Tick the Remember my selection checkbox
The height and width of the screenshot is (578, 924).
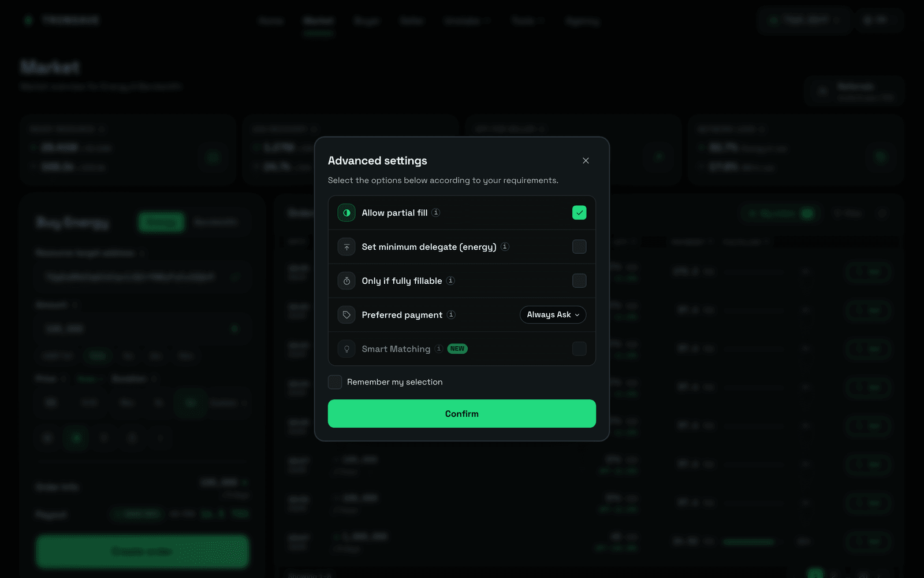pos(335,382)
